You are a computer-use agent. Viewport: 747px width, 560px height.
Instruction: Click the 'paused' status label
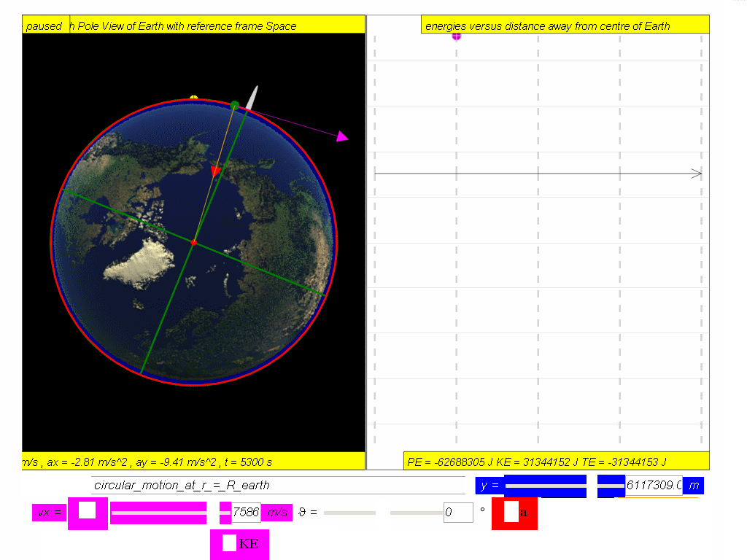46,26
